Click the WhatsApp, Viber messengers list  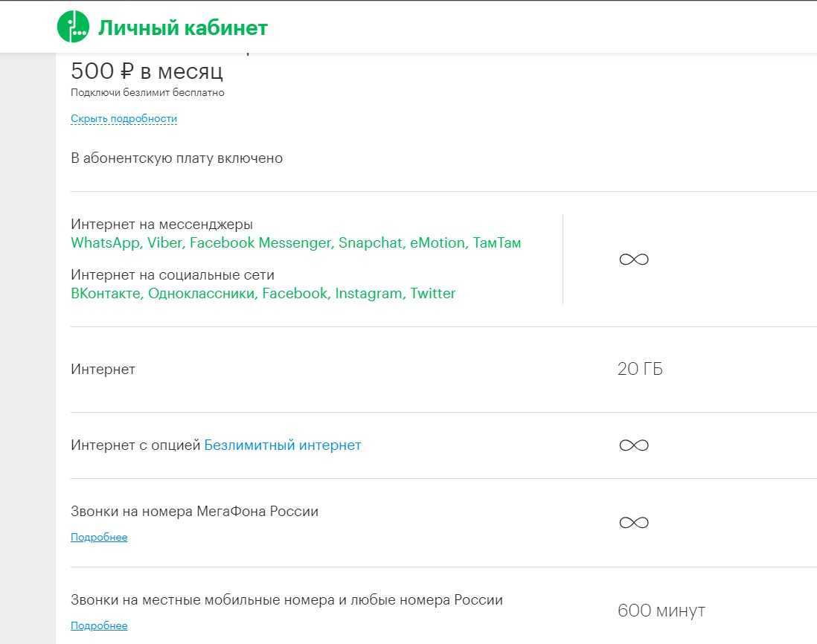296,243
